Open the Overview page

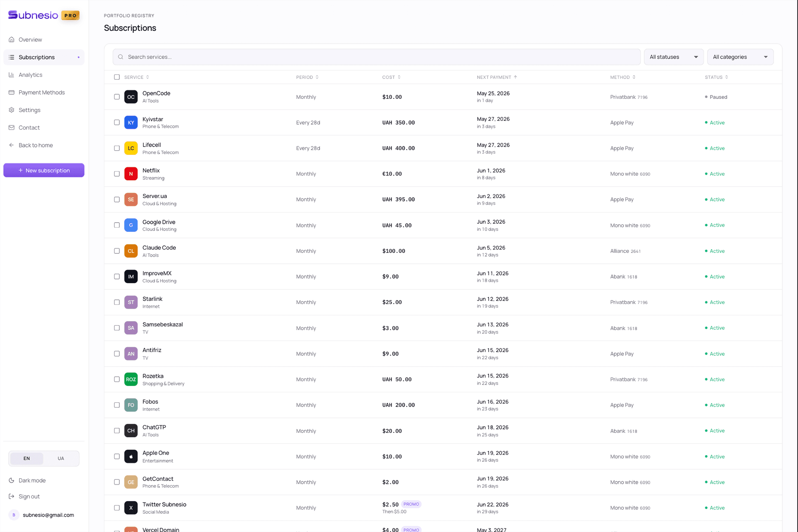coord(44,39)
